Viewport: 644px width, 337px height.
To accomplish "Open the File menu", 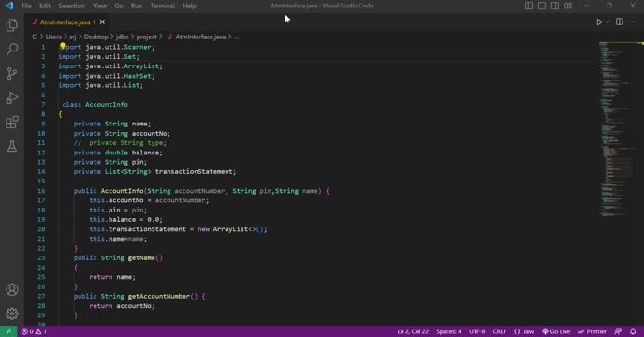I will point(26,6).
